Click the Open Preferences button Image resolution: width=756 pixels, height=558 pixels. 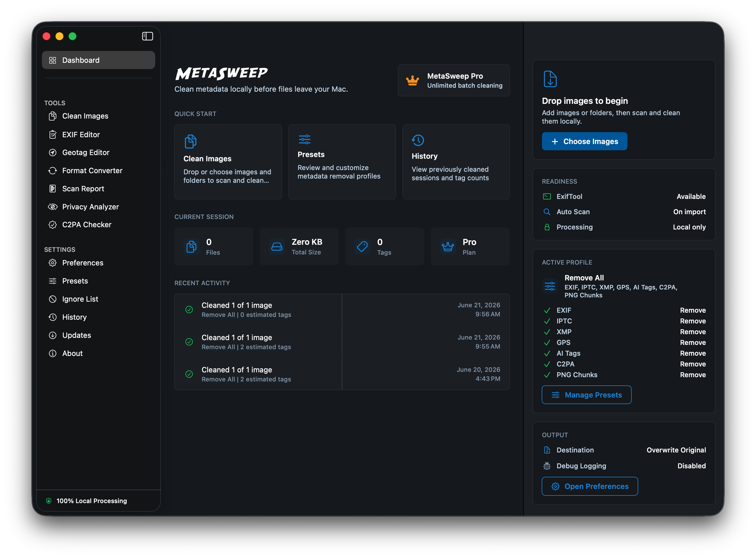coord(590,486)
